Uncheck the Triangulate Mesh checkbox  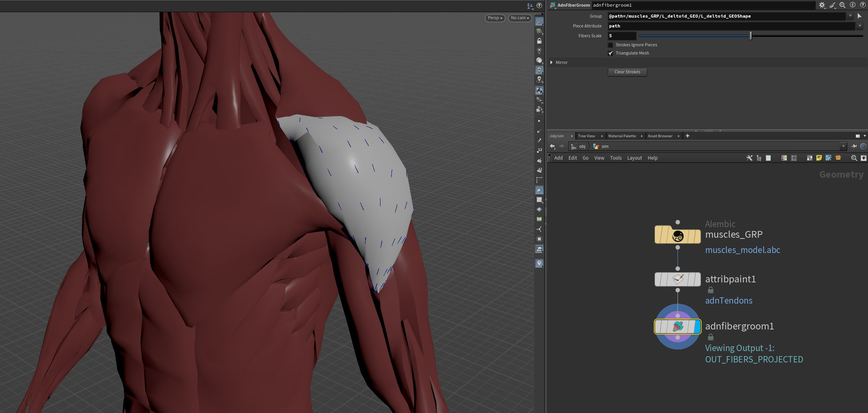[610, 53]
